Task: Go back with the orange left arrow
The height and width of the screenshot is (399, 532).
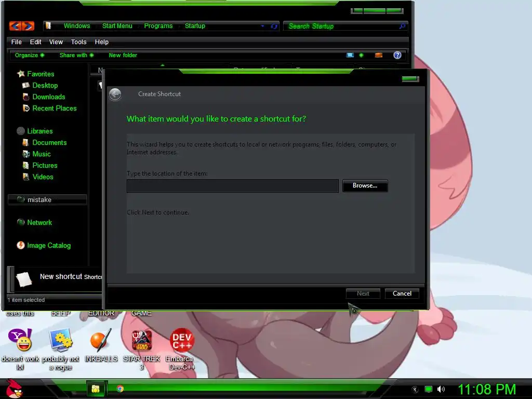Action: (16, 26)
